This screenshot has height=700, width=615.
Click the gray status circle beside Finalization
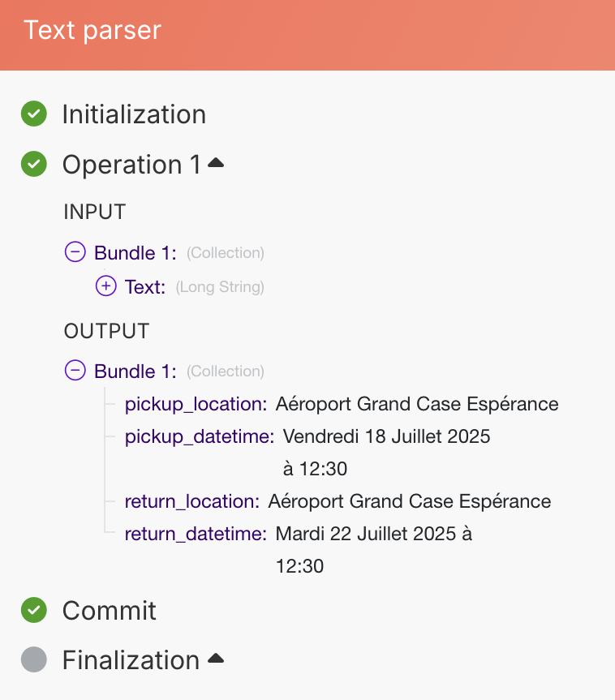tap(33, 660)
